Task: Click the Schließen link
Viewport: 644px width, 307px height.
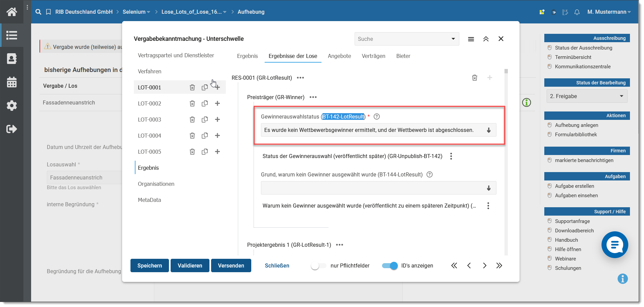Action: pyautogui.click(x=277, y=265)
